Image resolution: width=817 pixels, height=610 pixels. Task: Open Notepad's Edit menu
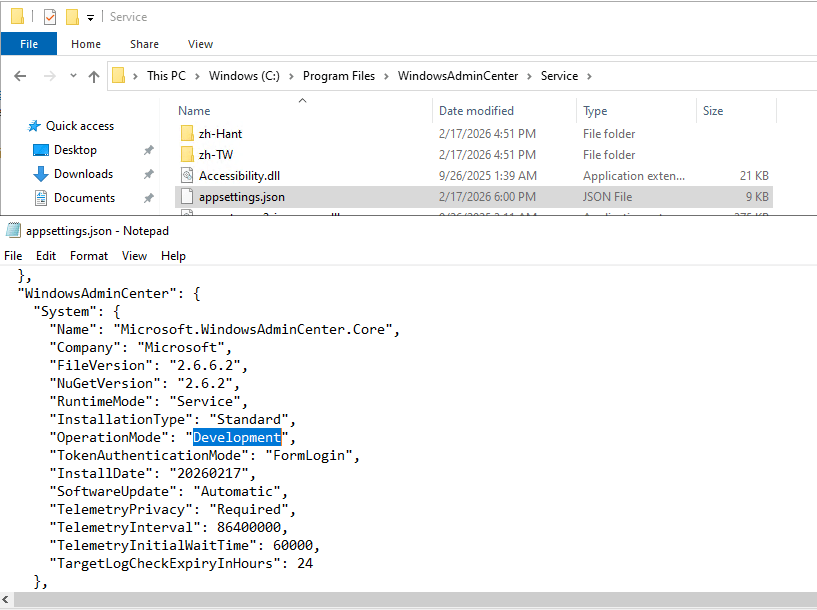click(x=46, y=256)
